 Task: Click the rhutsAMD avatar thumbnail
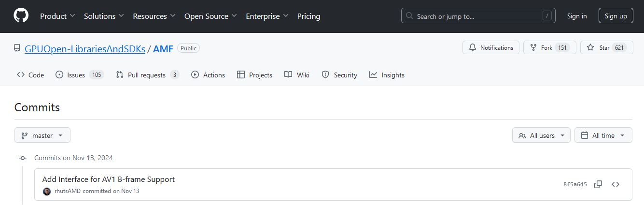[47, 191]
